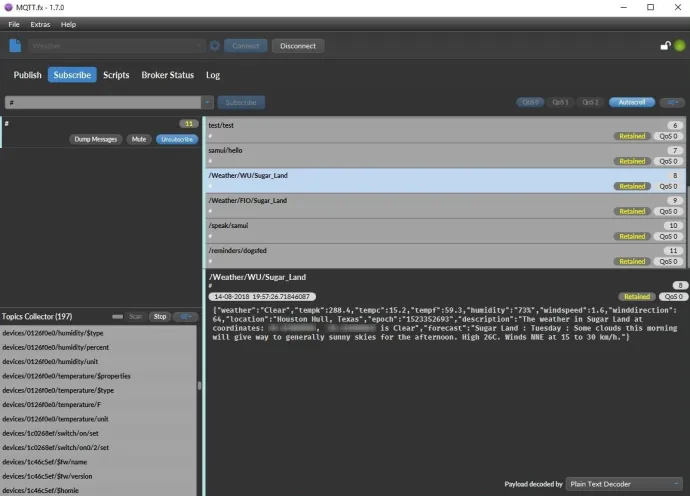
Task: Expand the topic field dropdown arrow
Action: tap(207, 103)
